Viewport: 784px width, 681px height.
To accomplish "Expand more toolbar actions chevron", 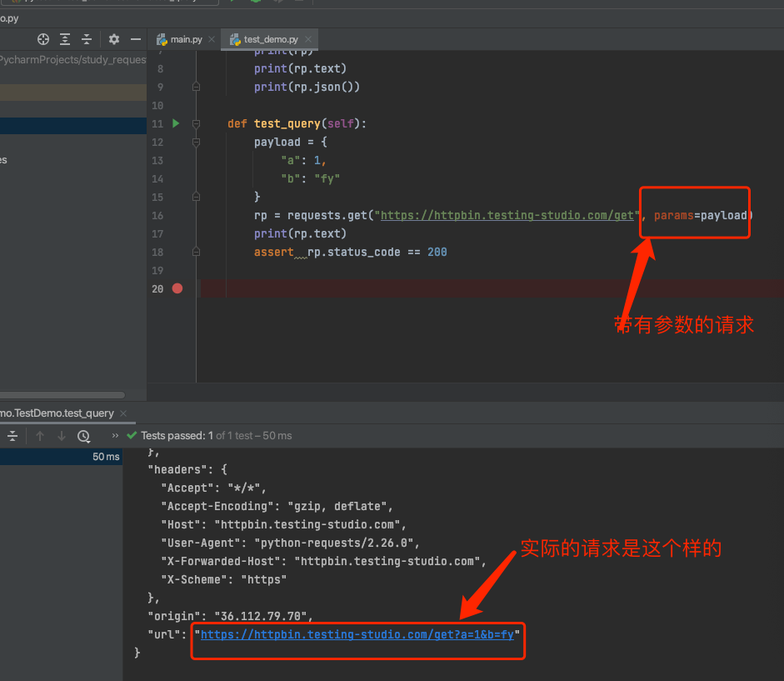I will pyautogui.click(x=115, y=435).
